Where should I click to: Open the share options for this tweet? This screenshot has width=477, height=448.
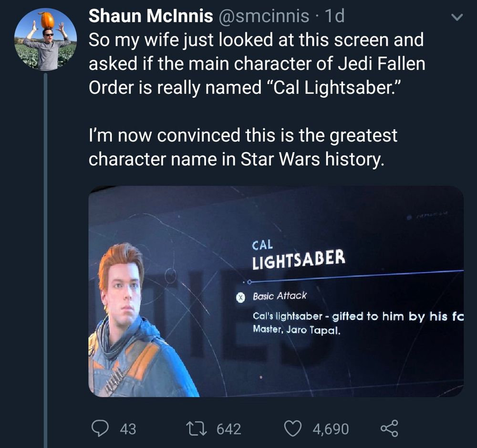coord(390,429)
